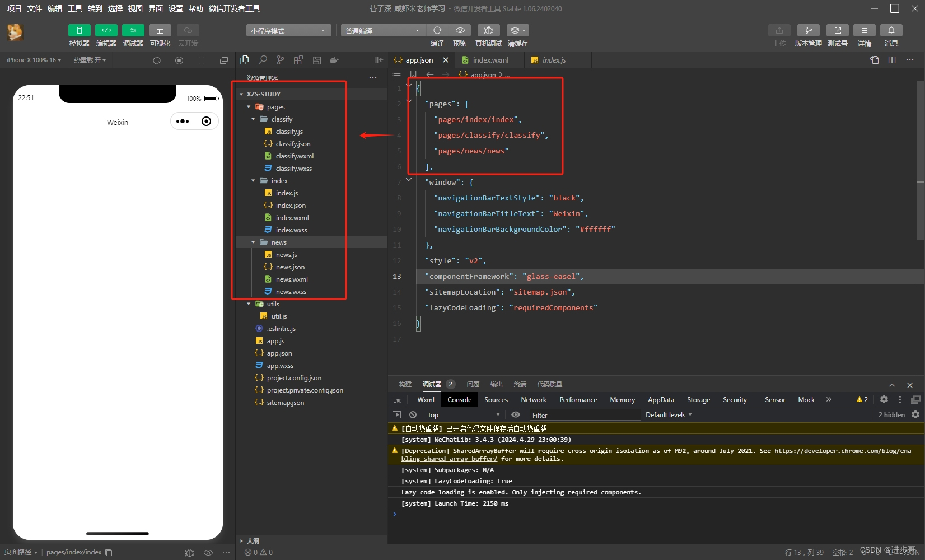Open the messages bell icon

click(x=891, y=30)
